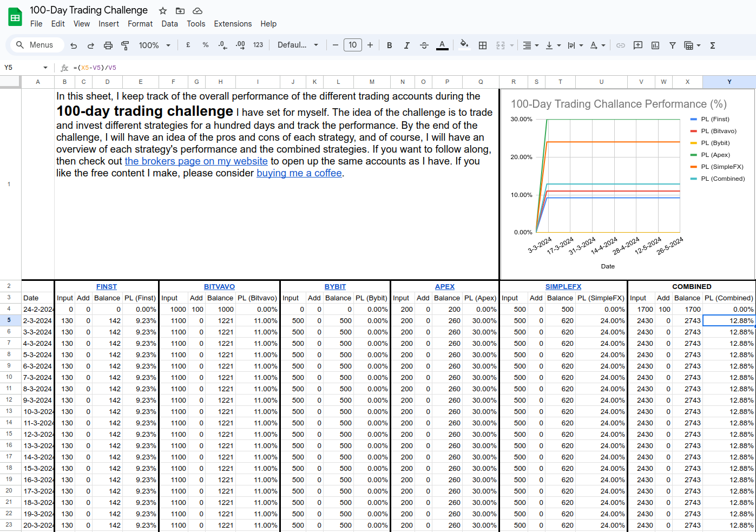Click Menus search box
The height and width of the screenshot is (532, 756).
pyautogui.click(x=37, y=45)
